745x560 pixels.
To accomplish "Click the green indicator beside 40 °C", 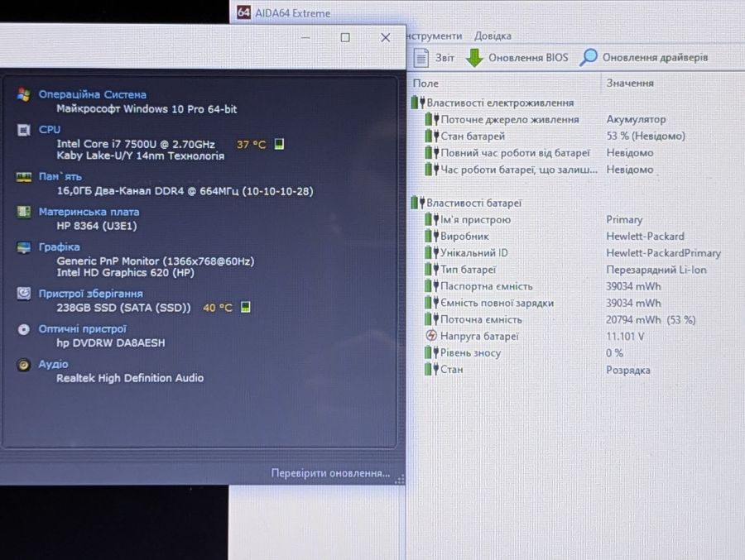I will 245,308.
